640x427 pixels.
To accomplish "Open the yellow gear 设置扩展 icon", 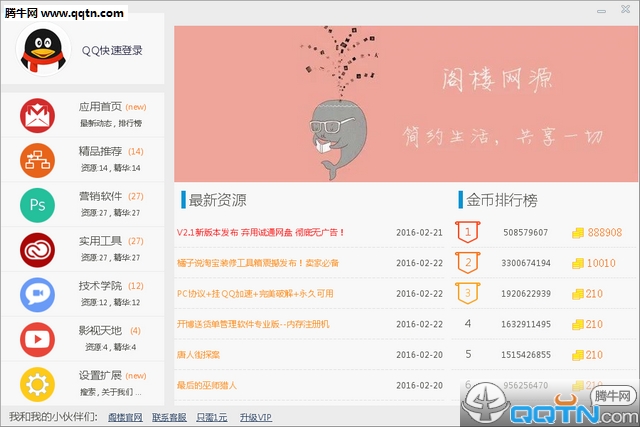I will click(x=38, y=384).
